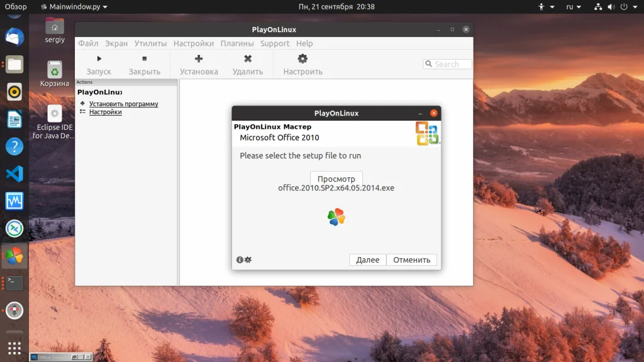Open the Файл menu
This screenshot has height=362, width=644.
click(x=88, y=43)
